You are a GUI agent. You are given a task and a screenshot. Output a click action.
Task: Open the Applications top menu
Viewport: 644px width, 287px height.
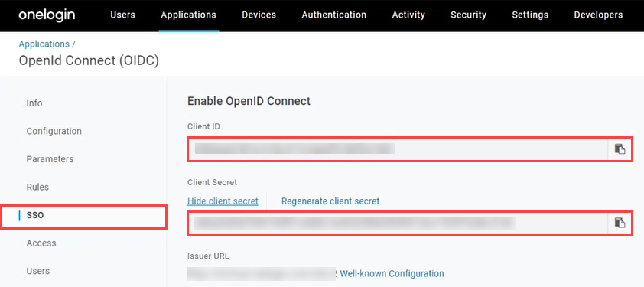tap(188, 15)
